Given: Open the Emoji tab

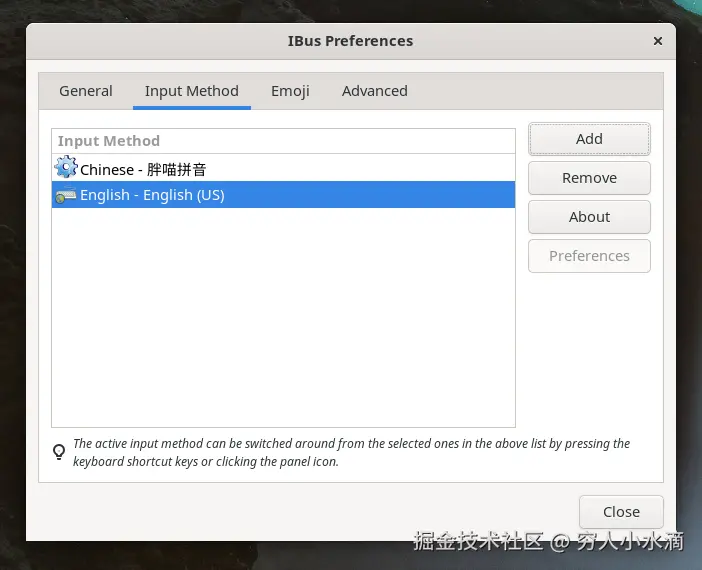Looking at the screenshot, I should coord(290,91).
